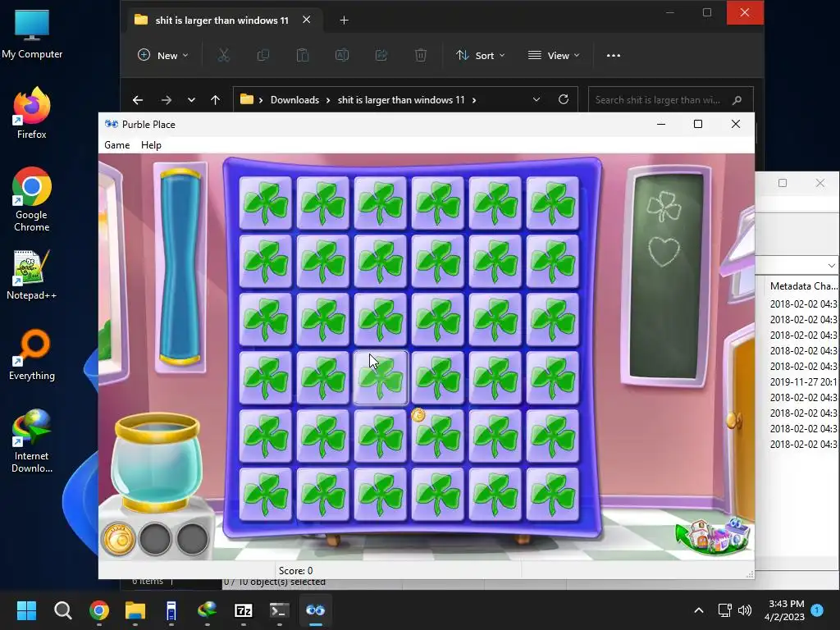
Task: Open the Sort dropdown in Explorer
Action: click(480, 55)
